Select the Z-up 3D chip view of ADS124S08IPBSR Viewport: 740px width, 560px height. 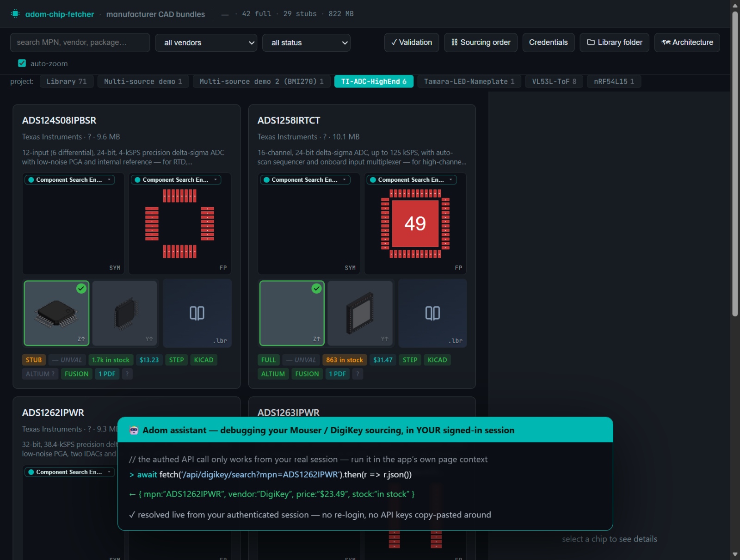point(56,313)
